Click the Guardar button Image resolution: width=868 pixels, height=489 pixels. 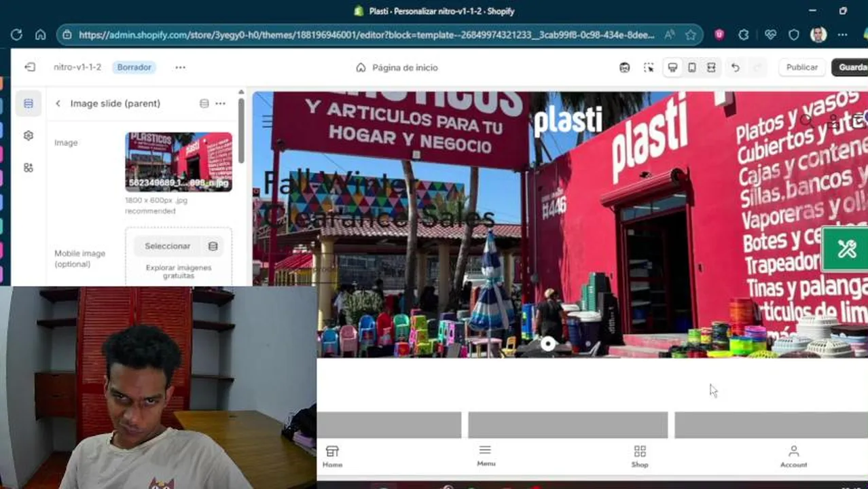pos(851,67)
